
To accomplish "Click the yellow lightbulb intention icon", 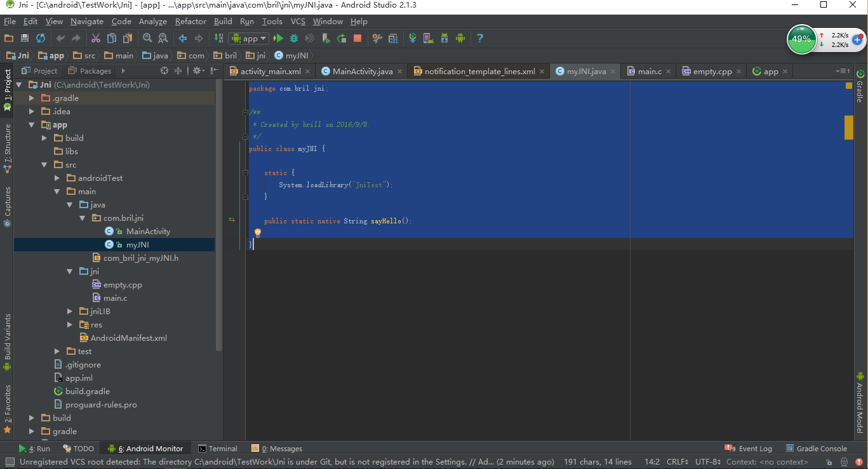I will [x=258, y=233].
